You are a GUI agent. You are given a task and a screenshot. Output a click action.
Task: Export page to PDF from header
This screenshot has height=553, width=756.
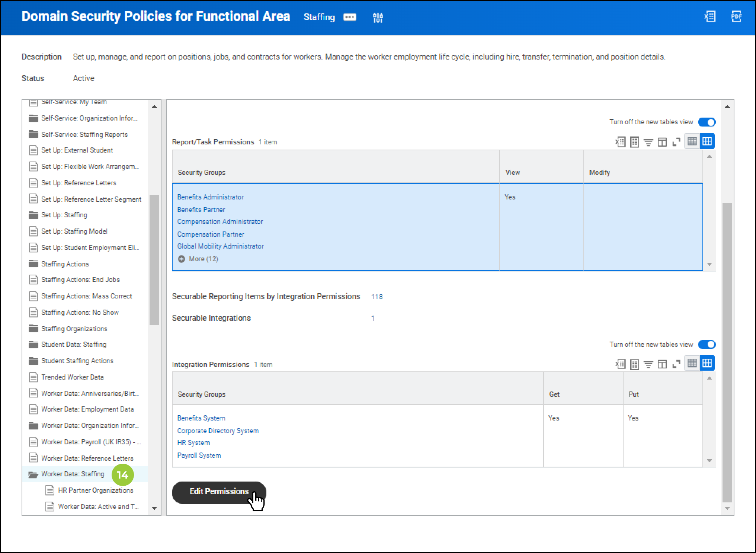click(x=736, y=16)
